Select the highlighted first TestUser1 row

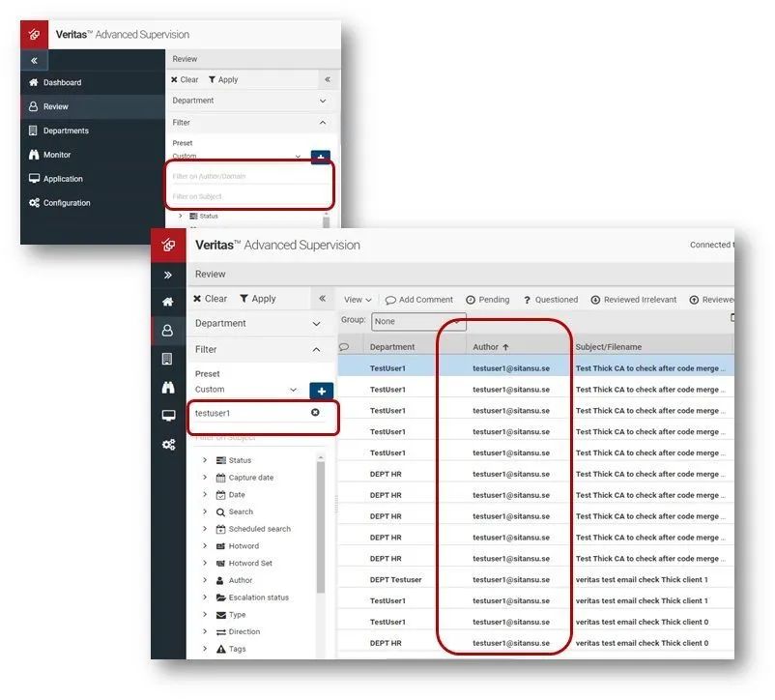[535, 368]
